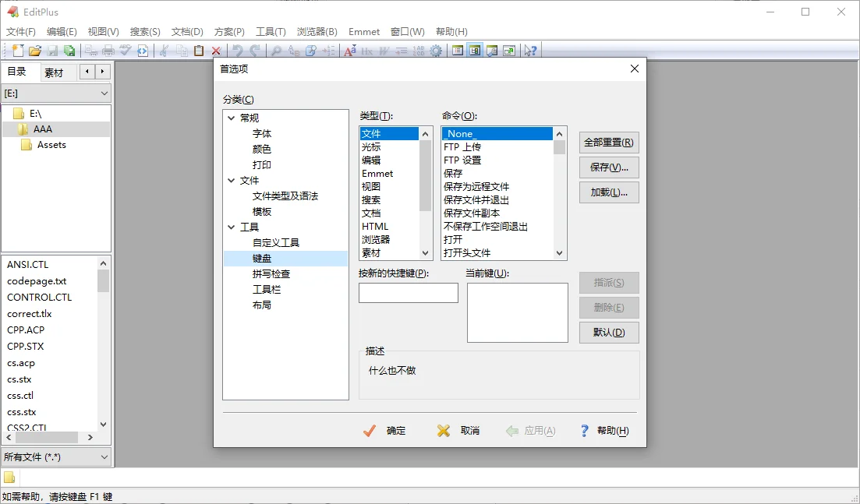
Task: Click the sidebar tab scroll-left arrow
Action: point(87,72)
